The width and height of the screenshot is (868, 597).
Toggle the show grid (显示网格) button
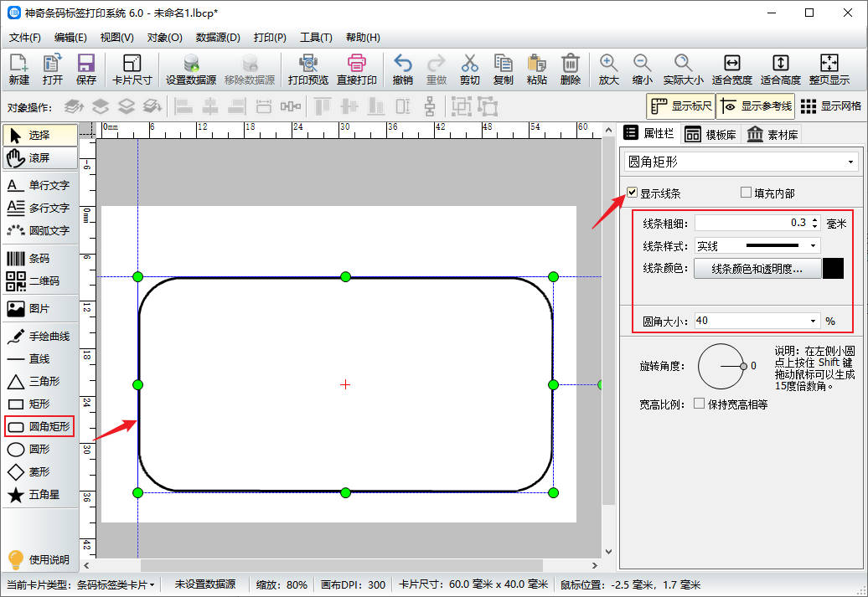click(x=830, y=106)
